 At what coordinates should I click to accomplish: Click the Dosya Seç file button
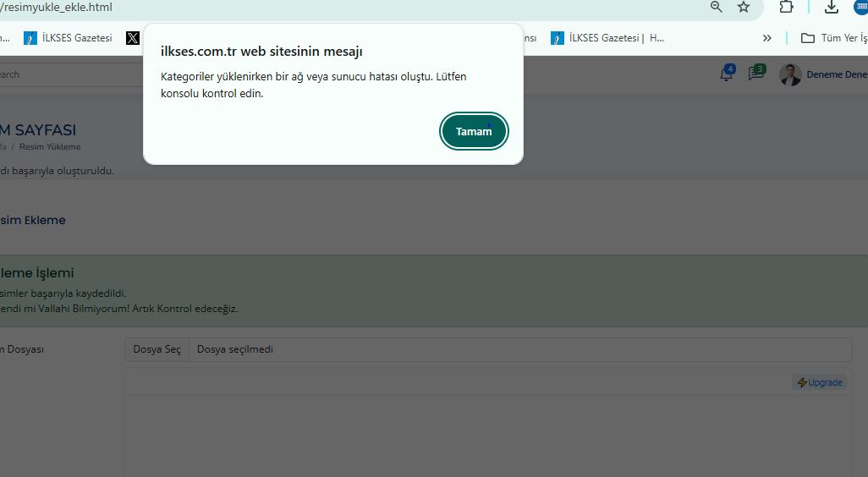click(x=157, y=349)
